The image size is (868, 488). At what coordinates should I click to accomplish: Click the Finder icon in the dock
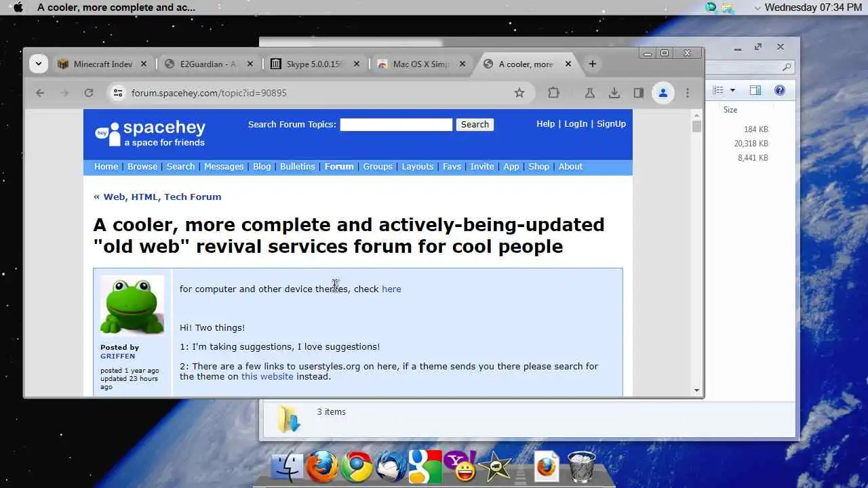click(x=287, y=466)
